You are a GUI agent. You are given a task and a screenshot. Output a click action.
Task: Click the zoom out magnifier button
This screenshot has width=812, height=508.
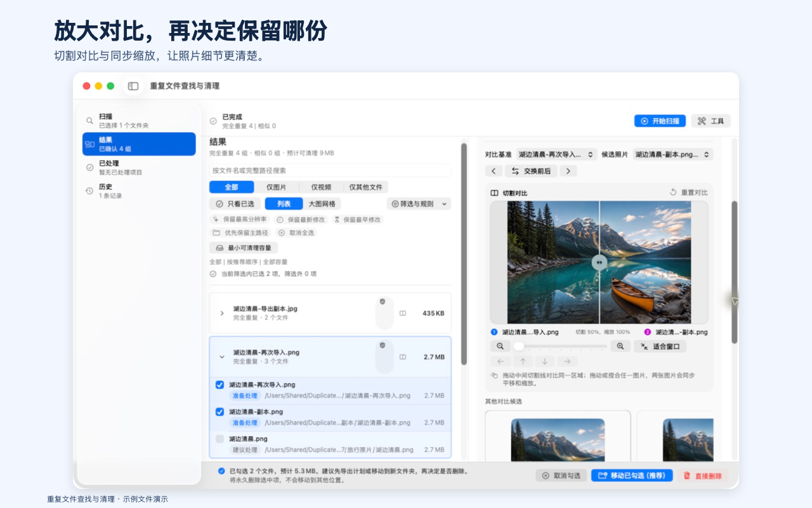501,346
